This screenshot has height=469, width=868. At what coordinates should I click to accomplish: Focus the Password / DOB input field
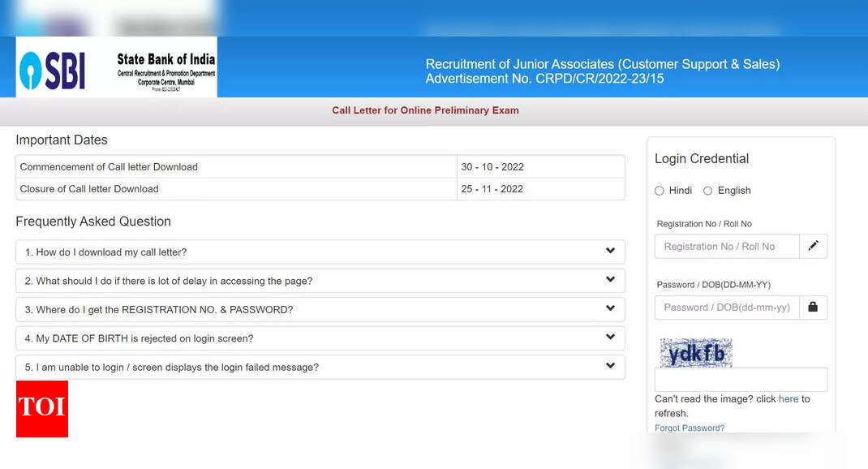tap(727, 308)
